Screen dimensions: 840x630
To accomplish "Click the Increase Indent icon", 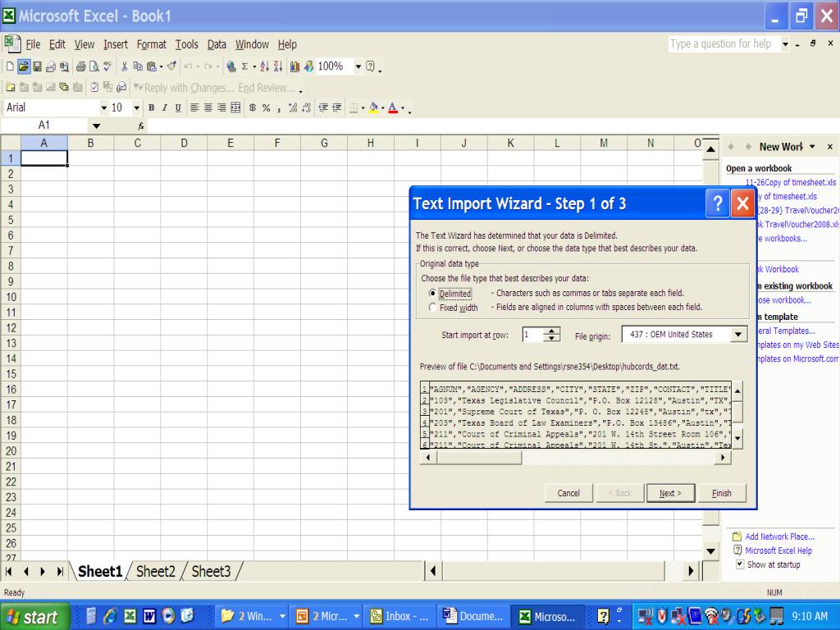I will 336,107.
